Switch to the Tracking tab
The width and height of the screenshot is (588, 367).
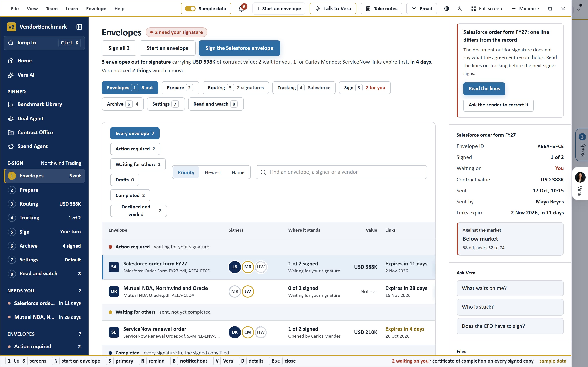tap(304, 88)
